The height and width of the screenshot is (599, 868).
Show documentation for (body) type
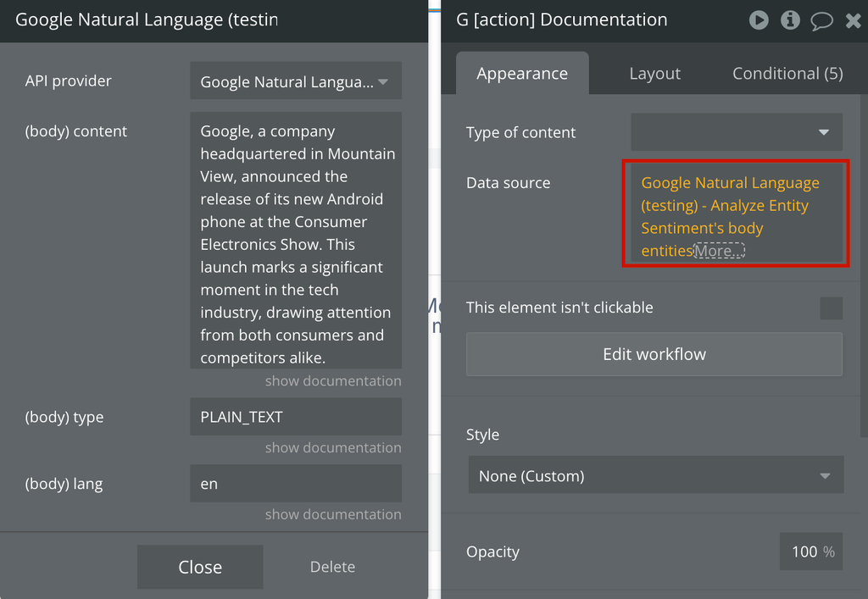click(x=332, y=448)
